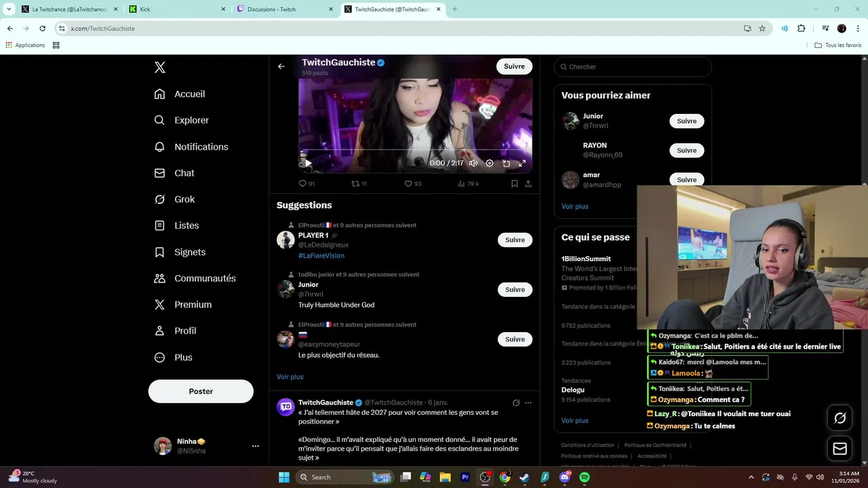Image resolution: width=868 pixels, height=488 pixels.
Task: Bookmark this page with star icon
Action: 762,28
